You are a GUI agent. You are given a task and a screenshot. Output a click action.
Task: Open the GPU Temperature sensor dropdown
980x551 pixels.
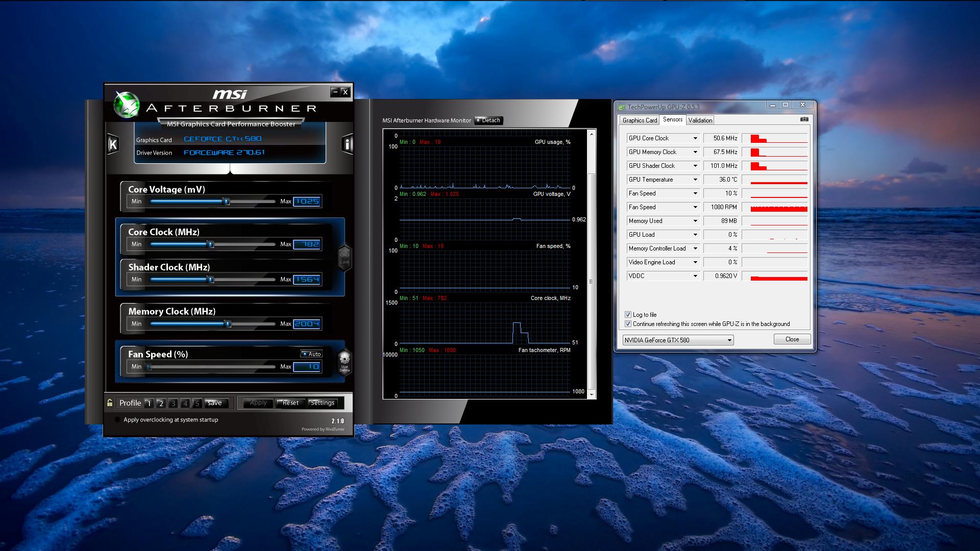(695, 180)
